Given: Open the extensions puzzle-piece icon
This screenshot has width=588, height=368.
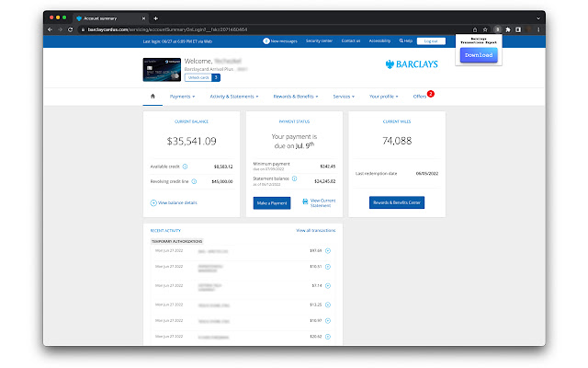Looking at the screenshot, I should click(x=508, y=29).
